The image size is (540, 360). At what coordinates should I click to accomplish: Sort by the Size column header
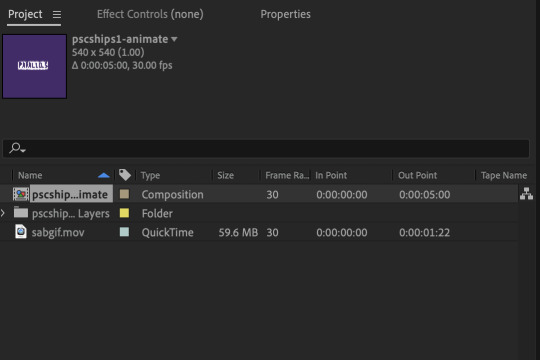pyautogui.click(x=226, y=175)
